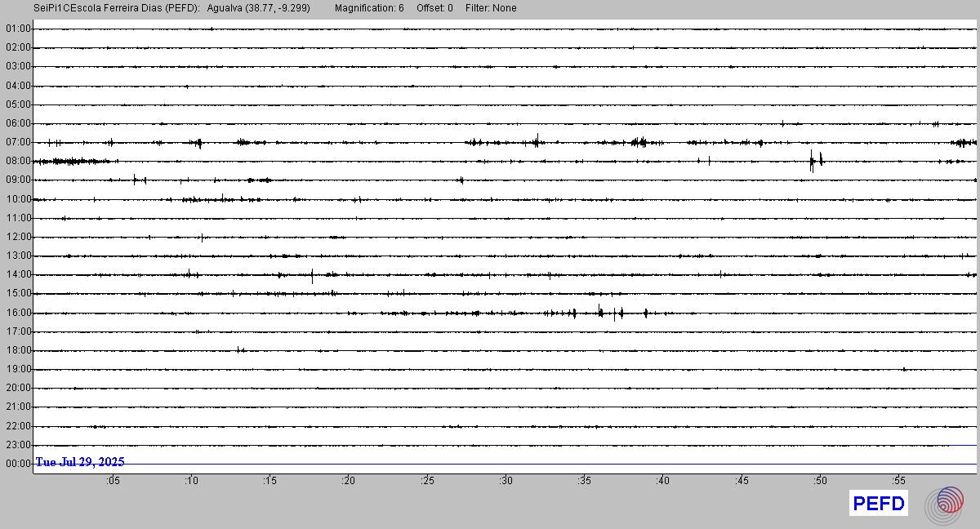Click the 15:00 hour label
This screenshot has width=980, height=529.
click(18, 293)
